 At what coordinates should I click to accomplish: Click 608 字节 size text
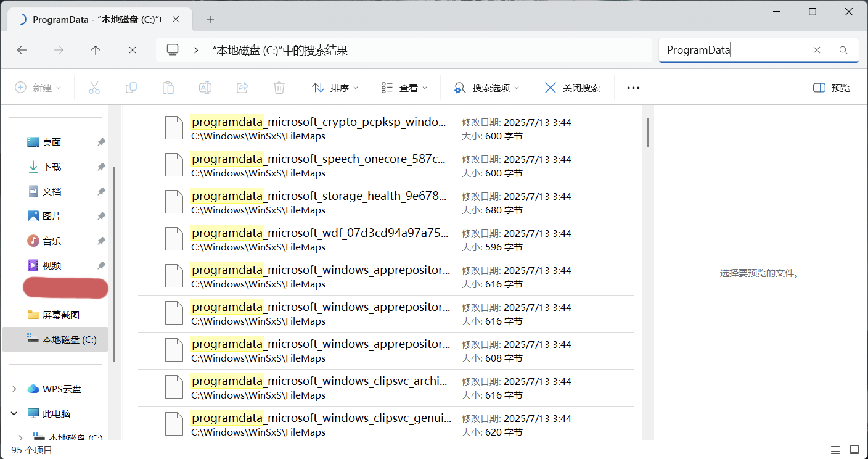(504, 358)
